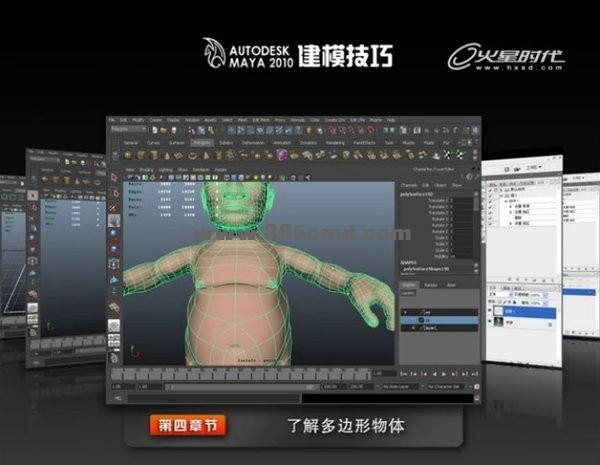The width and height of the screenshot is (600, 465).
Task: Click the MEL command line input
Action: [214, 399]
